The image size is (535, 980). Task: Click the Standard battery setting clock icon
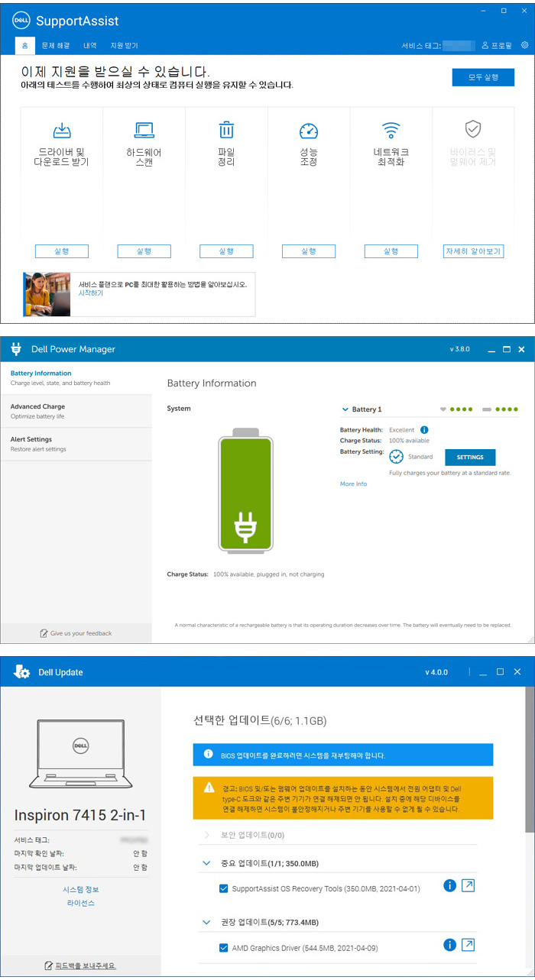point(396,457)
